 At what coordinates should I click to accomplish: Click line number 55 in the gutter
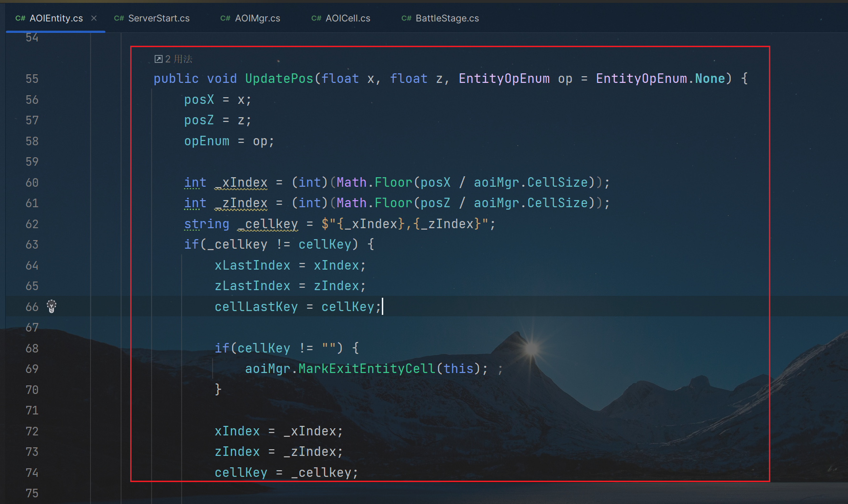pos(32,79)
